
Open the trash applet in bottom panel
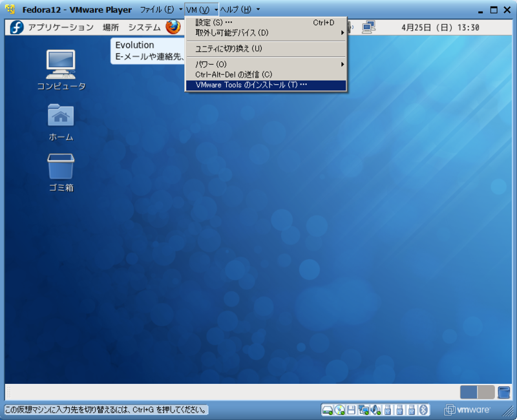pos(504,392)
